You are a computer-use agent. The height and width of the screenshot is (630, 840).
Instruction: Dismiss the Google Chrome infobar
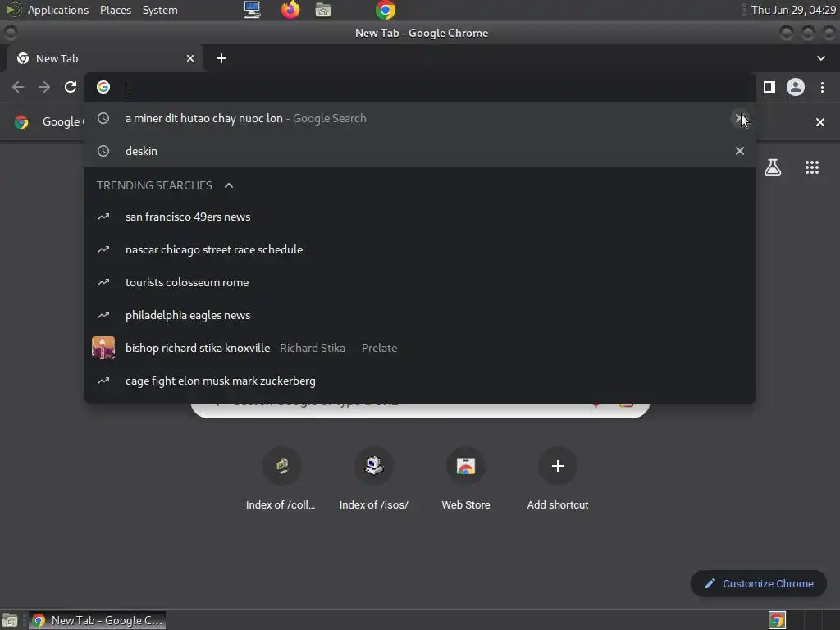pos(820,122)
